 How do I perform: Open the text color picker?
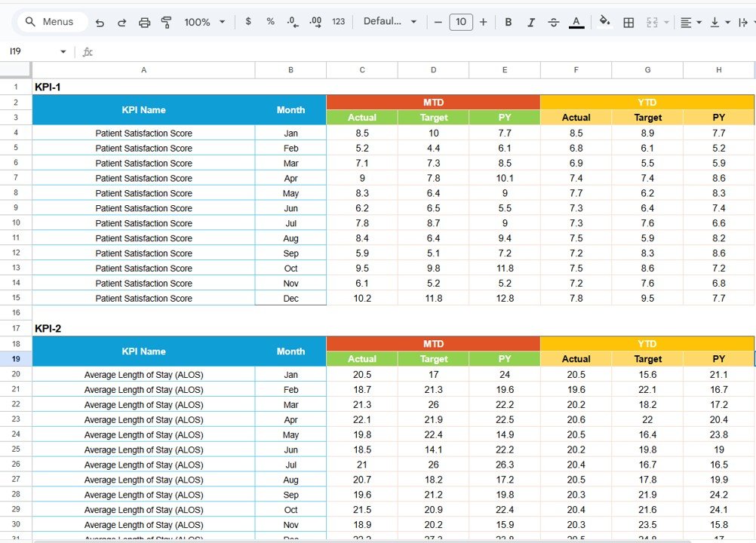point(576,22)
